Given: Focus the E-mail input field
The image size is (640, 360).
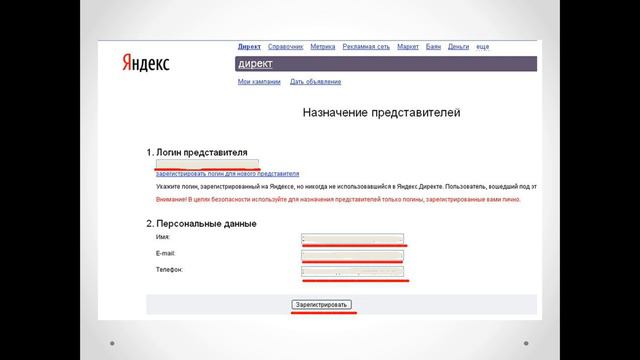Looking at the screenshot, I should (x=353, y=256).
